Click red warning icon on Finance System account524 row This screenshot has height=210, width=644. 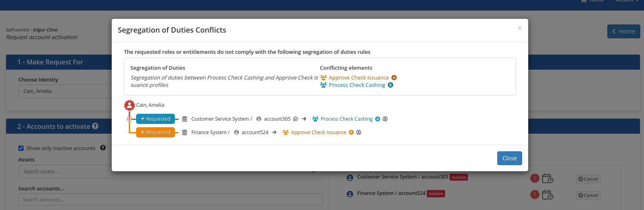535,195
